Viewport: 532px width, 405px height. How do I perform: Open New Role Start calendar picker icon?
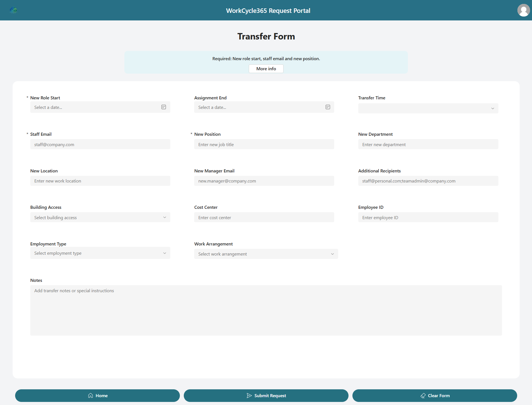point(164,107)
